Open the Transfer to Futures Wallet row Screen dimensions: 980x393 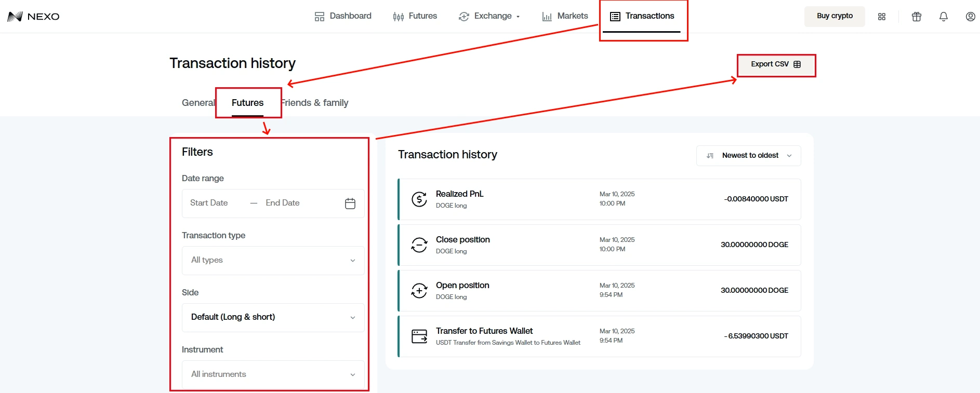599,336
